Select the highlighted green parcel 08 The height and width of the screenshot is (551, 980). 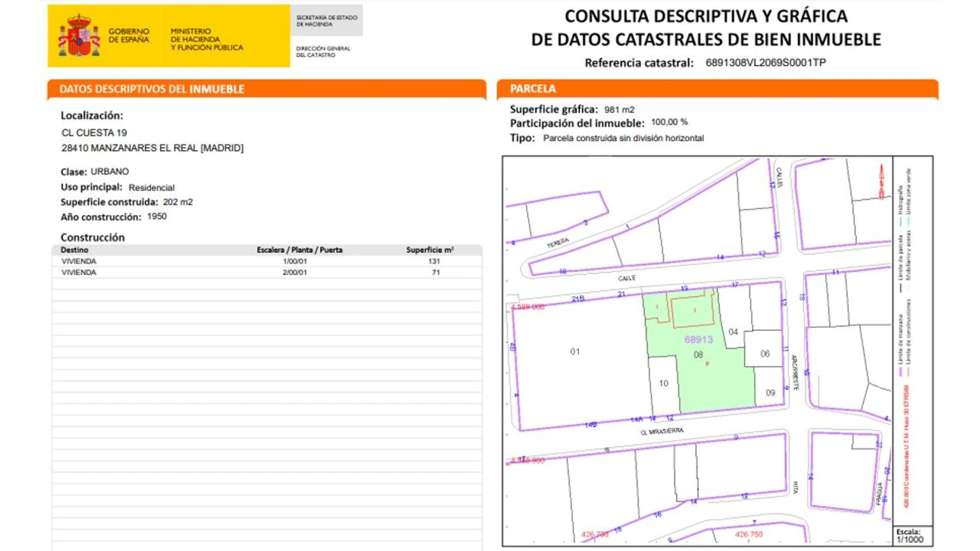715,384
